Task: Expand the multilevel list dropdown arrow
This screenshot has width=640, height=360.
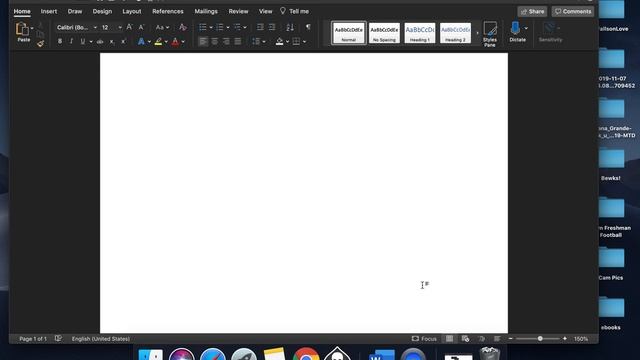Action: tap(245, 27)
